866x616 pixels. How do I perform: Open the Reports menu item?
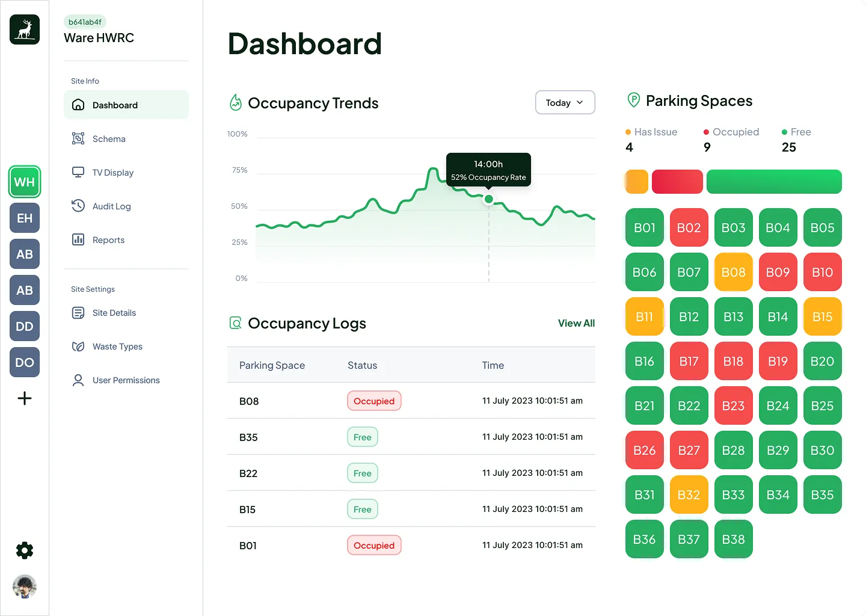(x=126, y=239)
